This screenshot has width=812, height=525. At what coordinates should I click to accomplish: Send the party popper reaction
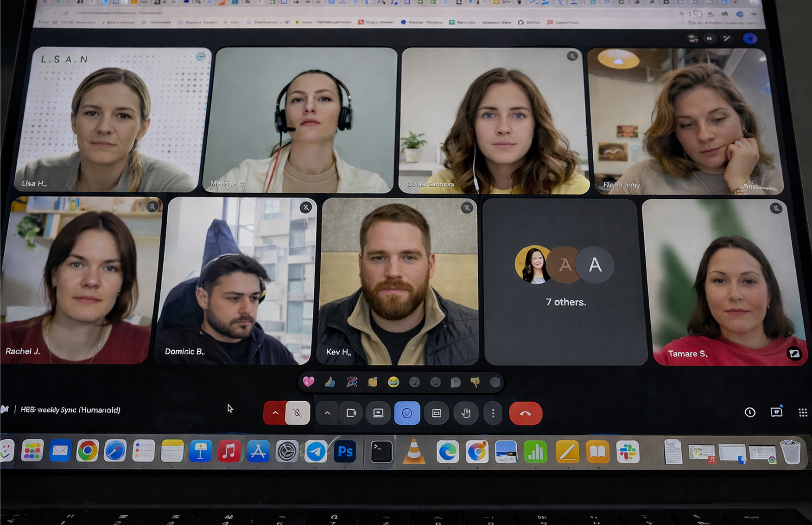click(351, 382)
